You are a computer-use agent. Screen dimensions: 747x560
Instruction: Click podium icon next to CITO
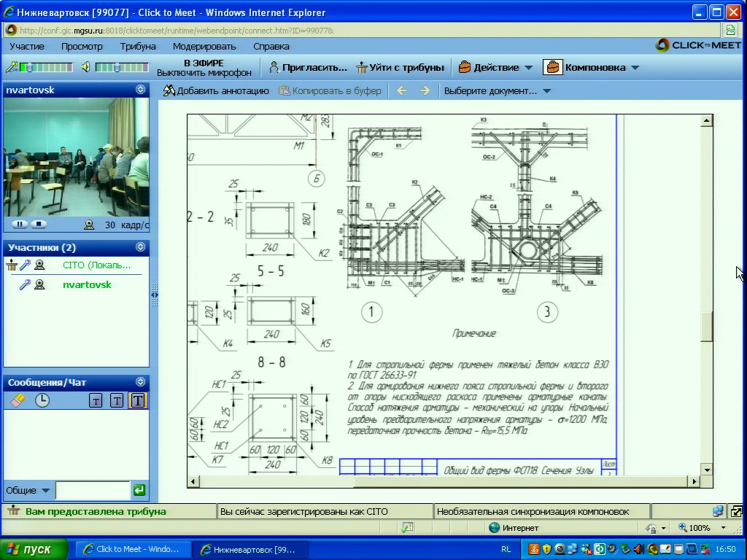click(x=12, y=265)
